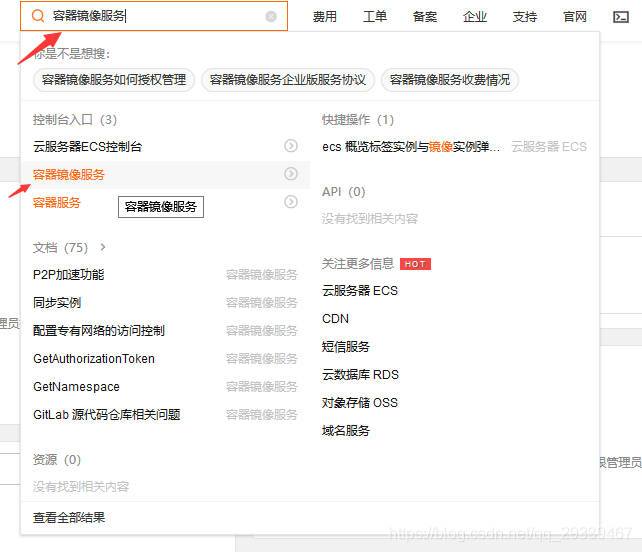Viewport: 642px width, 552px height.
Task: Select suggestion 容器镜像服务如何授权管理
Action: click(114, 79)
